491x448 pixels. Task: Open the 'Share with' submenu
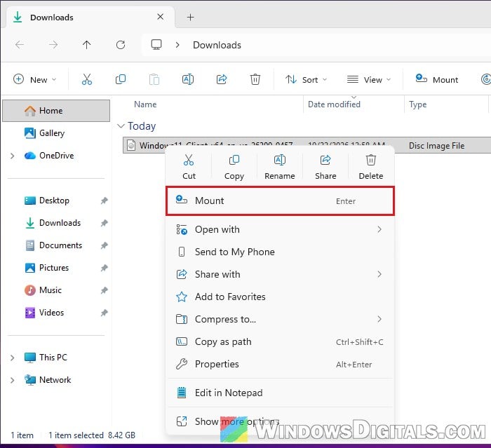click(x=280, y=274)
